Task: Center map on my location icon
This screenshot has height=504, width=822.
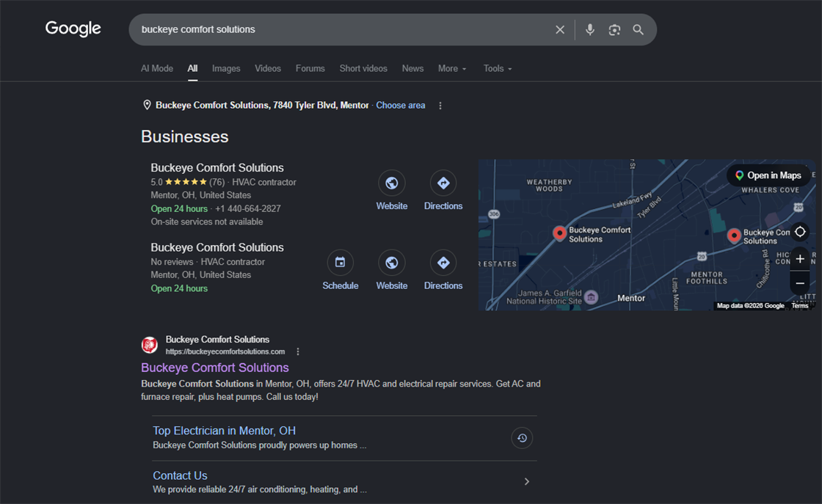Action: click(800, 232)
